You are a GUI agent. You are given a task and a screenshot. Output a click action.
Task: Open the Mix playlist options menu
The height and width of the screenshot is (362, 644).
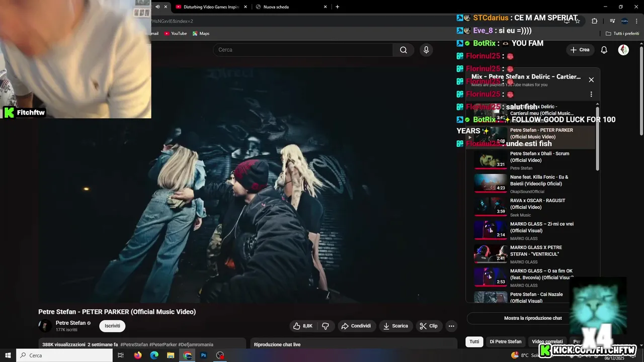tap(591, 94)
